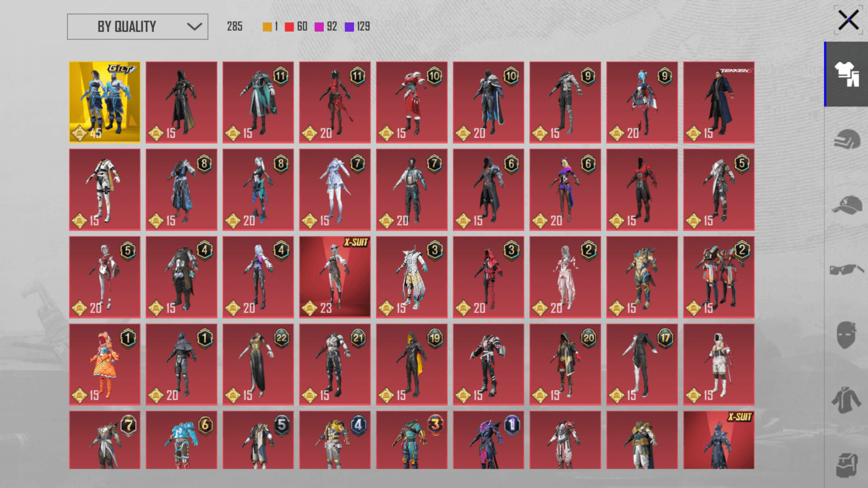Click the purple quality color swatch
The image size is (868, 488).
click(x=349, y=27)
